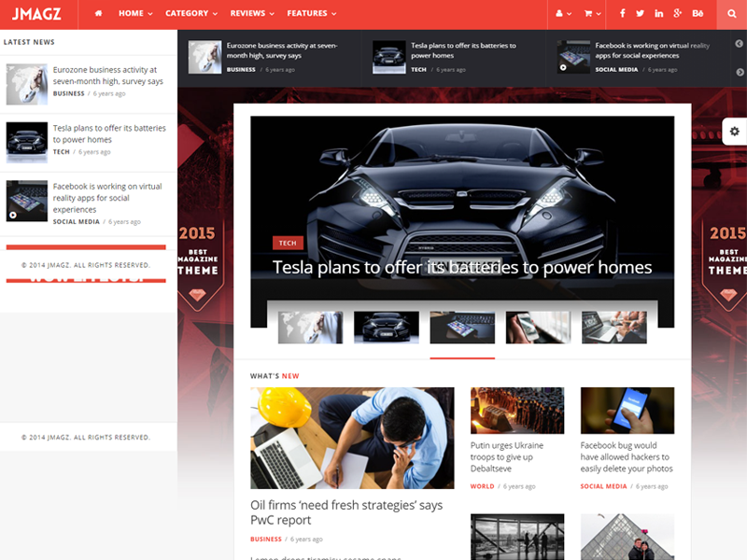747x560 pixels.
Task: Visit the Google Plus social icon
Action: tap(678, 13)
